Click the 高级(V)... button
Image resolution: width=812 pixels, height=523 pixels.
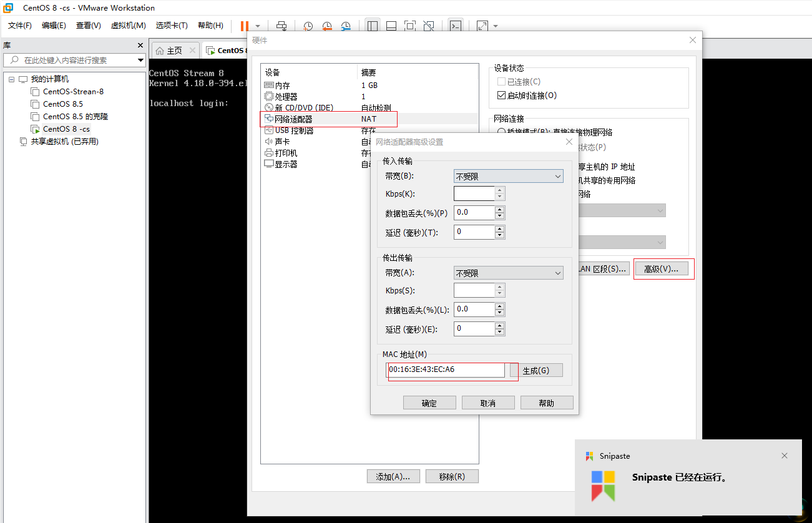click(662, 269)
